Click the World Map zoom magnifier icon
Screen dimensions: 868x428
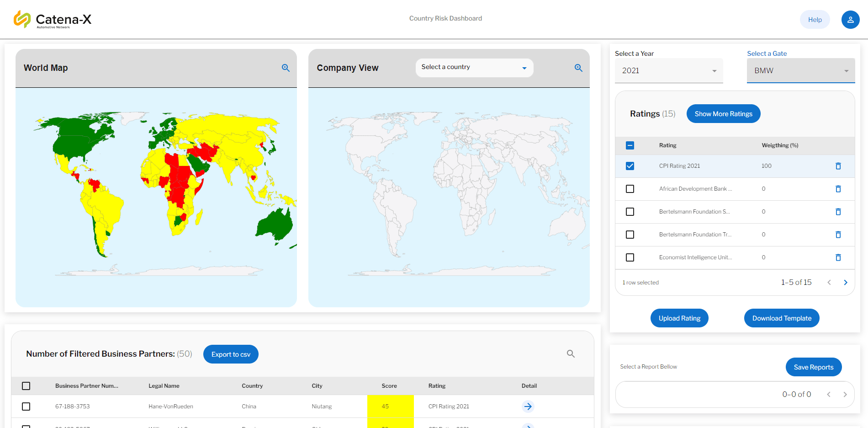pos(286,68)
